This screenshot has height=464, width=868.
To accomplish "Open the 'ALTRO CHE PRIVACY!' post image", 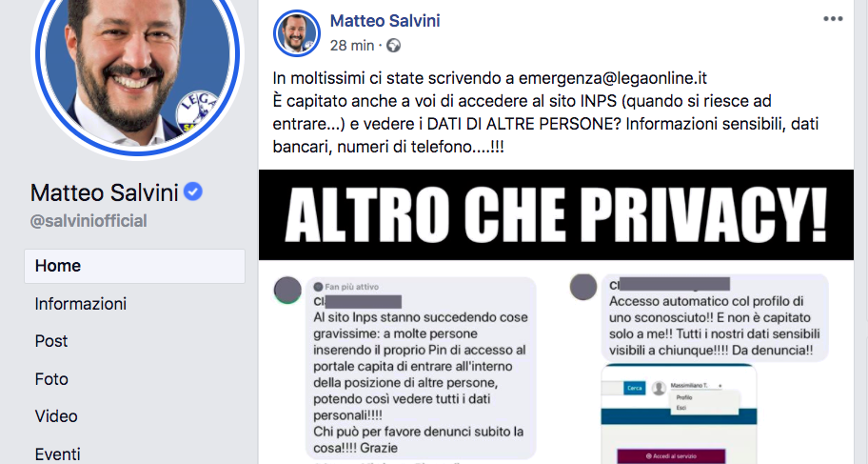I will (x=556, y=215).
